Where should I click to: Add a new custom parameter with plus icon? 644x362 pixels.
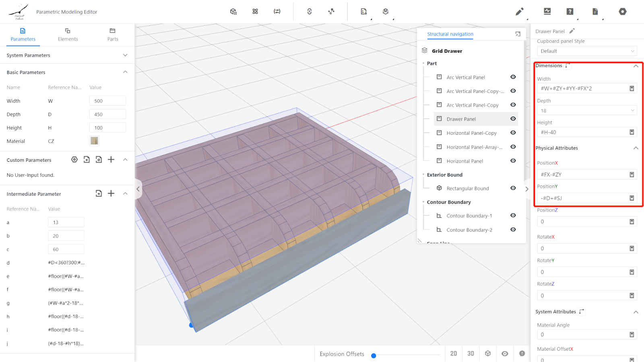coord(111,160)
